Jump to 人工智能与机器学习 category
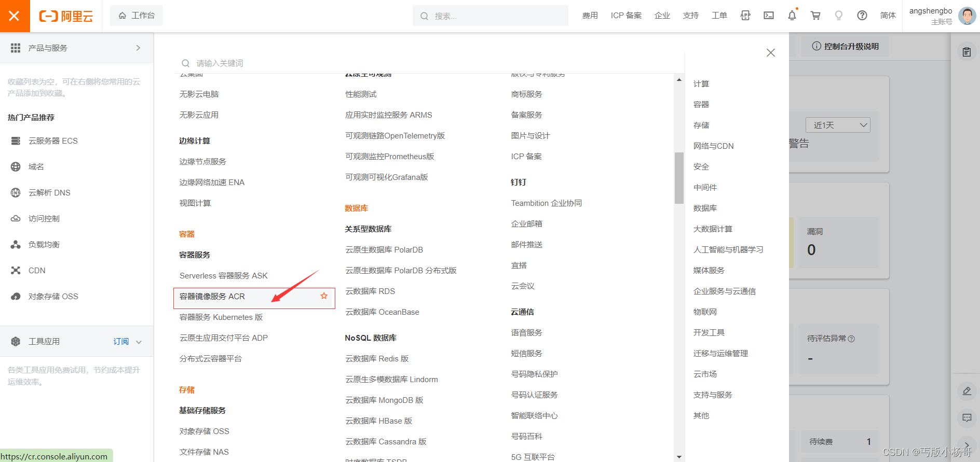Screen dimensions: 980x462 pos(728,250)
